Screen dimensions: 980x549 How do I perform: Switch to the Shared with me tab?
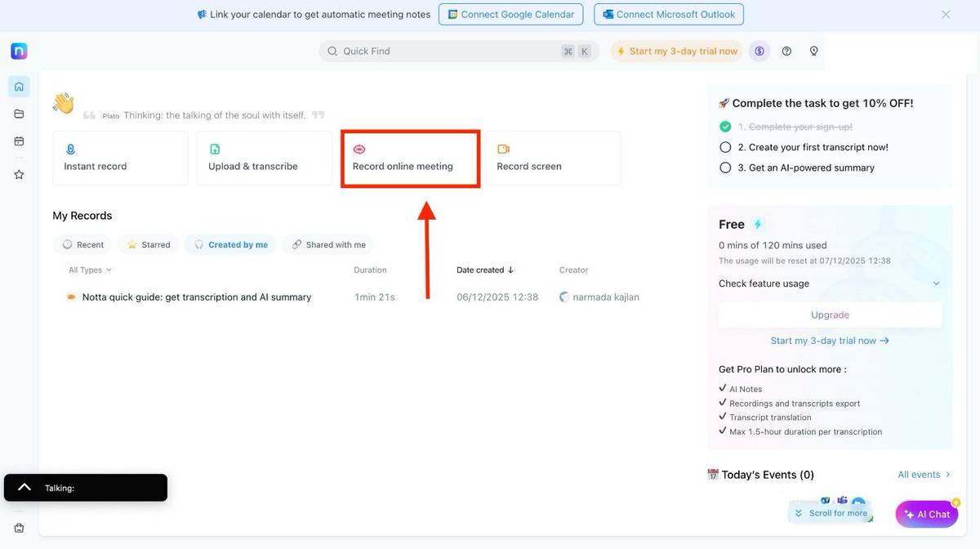tap(328, 244)
